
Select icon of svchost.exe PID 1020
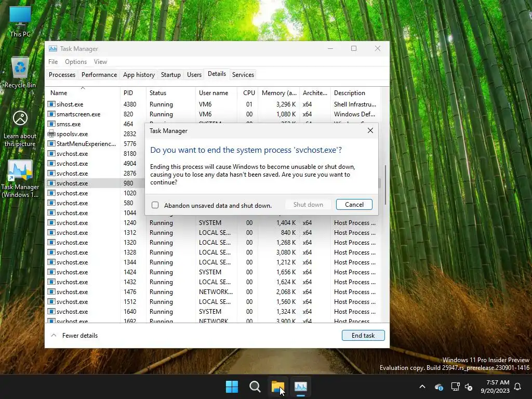point(51,193)
